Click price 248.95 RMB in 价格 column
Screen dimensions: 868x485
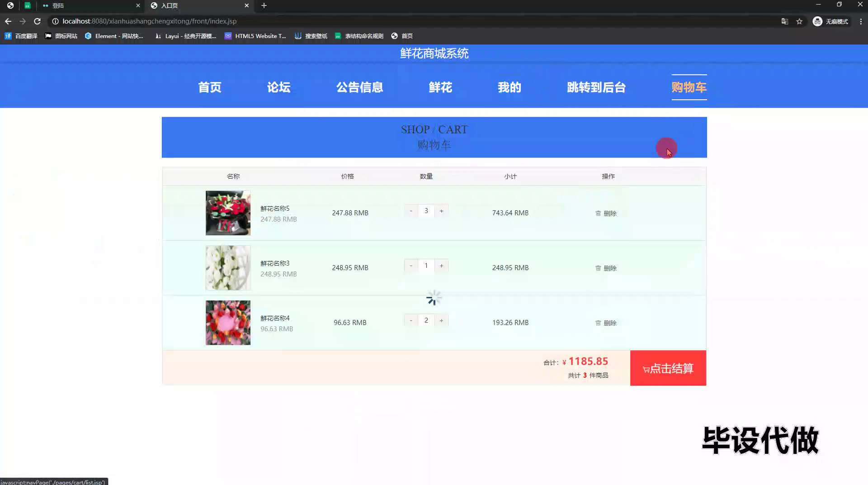click(x=350, y=268)
